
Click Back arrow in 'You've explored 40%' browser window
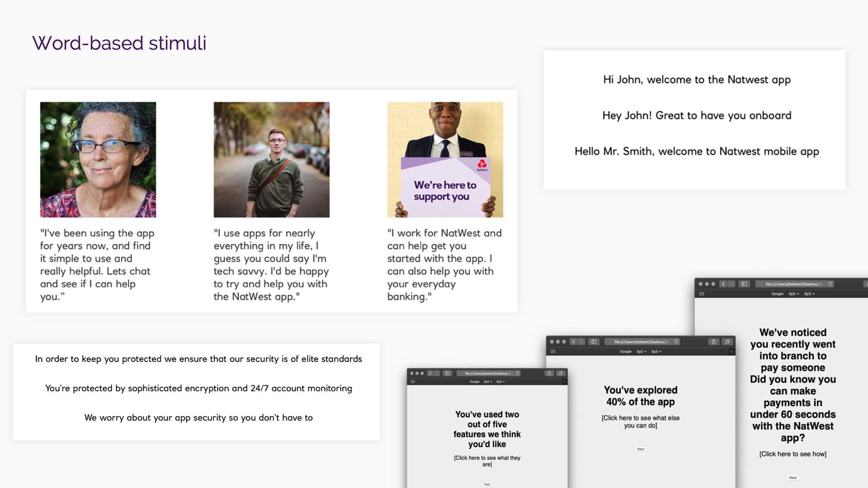coord(573,342)
